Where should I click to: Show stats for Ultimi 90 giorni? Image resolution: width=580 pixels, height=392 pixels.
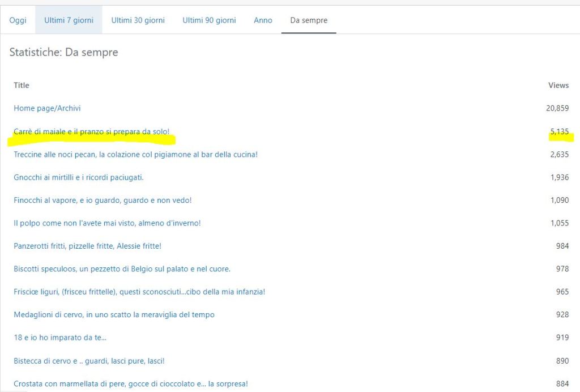209,20
